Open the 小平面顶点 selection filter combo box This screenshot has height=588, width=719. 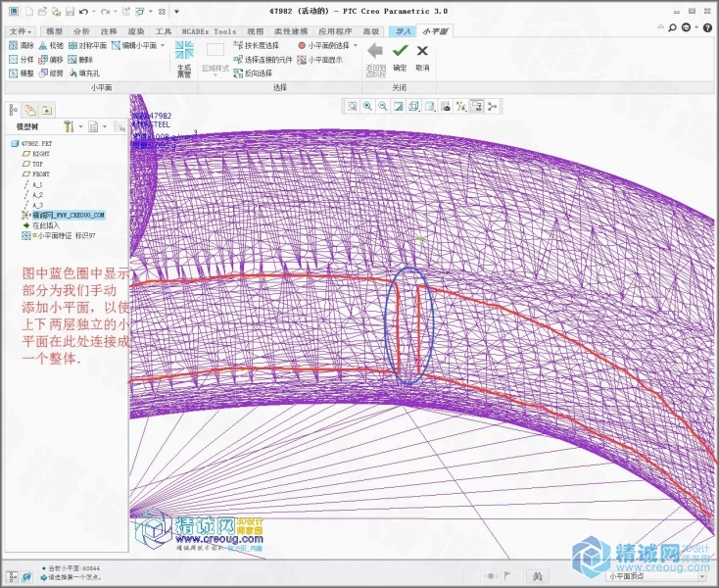(x=657, y=575)
